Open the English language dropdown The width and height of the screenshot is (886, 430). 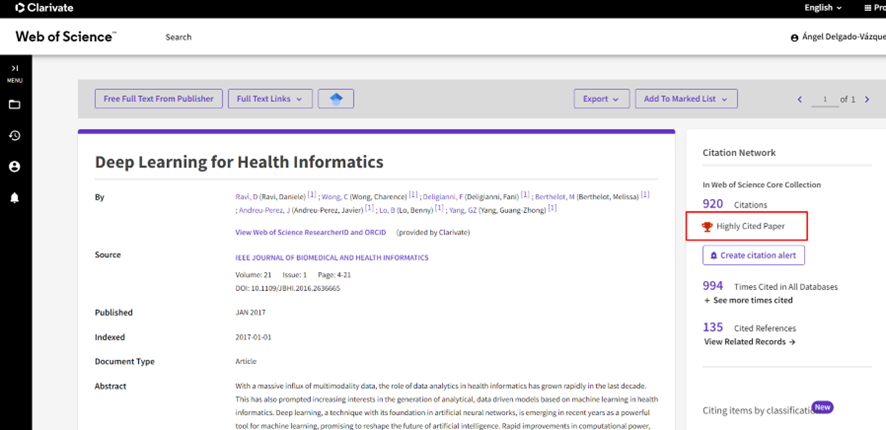coord(823,8)
